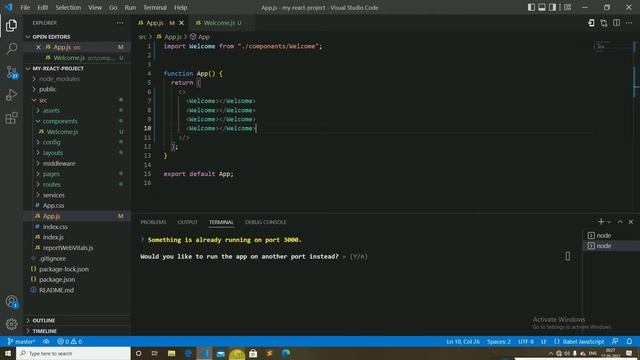Open the Source Control view

[x=11, y=72]
